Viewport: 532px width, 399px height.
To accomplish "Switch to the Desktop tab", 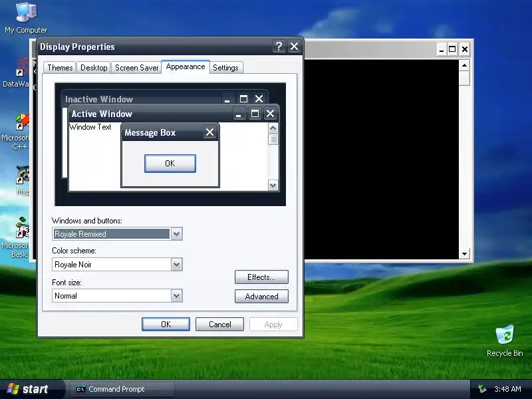I will [94, 68].
